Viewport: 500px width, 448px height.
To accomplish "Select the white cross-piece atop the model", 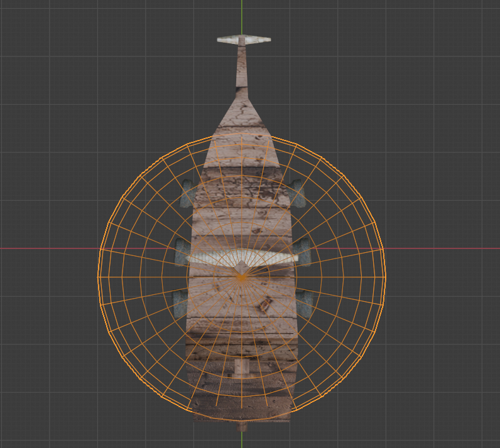I will pyautogui.click(x=244, y=40).
